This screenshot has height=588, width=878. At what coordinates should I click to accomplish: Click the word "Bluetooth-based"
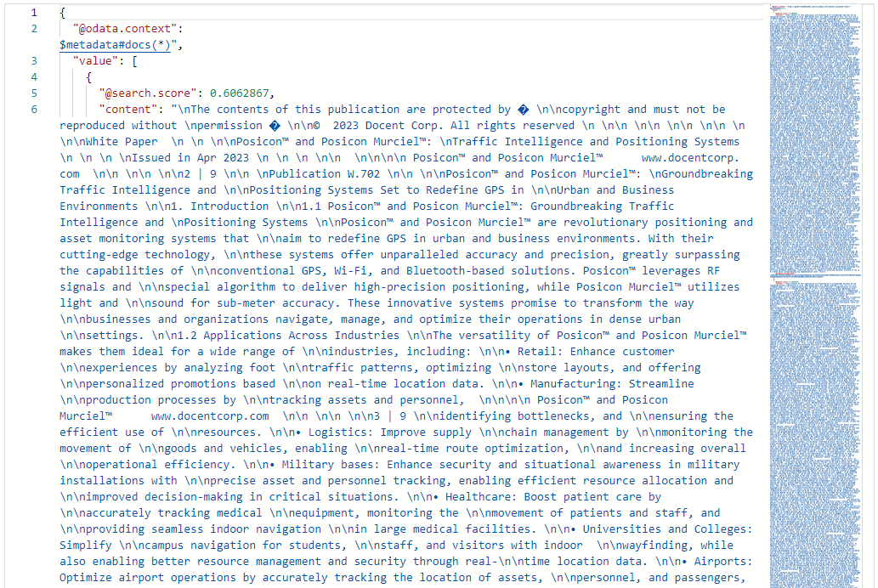click(x=456, y=271)
